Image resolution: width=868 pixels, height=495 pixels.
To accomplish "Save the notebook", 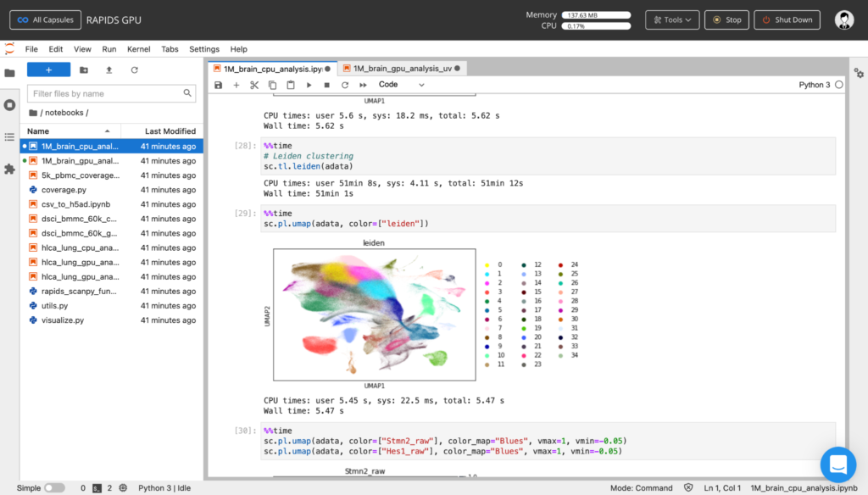I will click(x=218, y=85).
